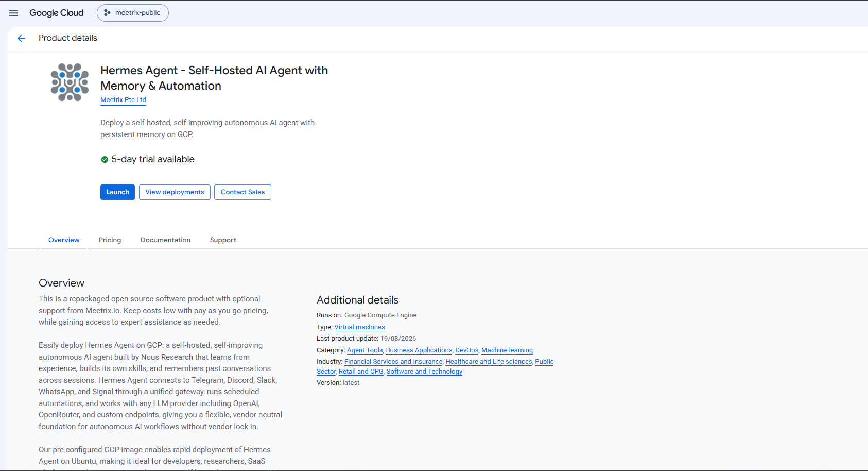Open Software and Technology industry link

point(424,372)
